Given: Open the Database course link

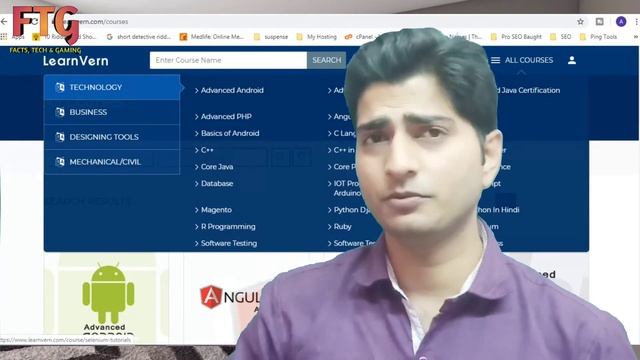Looking at the screenshot, I should 217,183.
